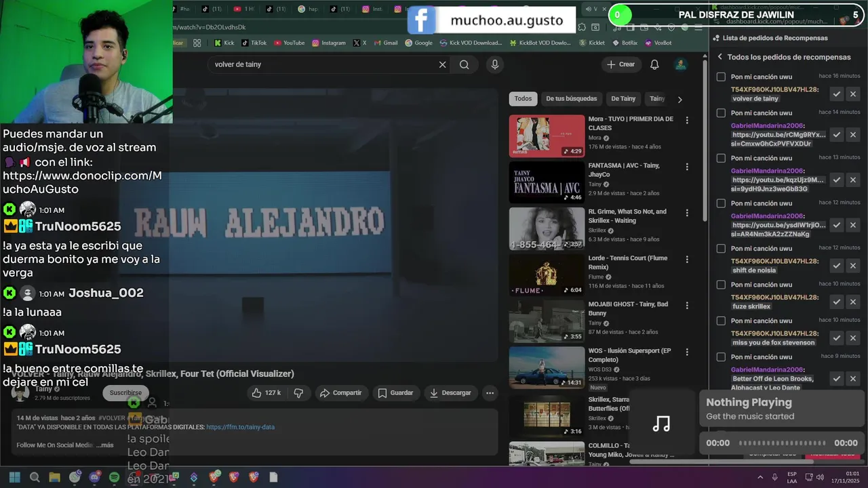868x488 pixels.
Task: Open File Explorer from the taskbar
Action: coord(54,477)
